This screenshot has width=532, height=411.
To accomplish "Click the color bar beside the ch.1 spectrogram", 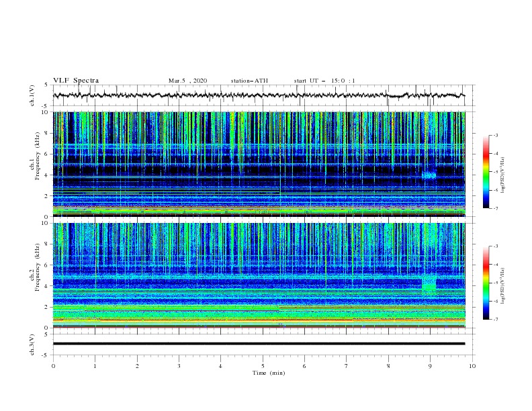I will [x=486, y=172].
